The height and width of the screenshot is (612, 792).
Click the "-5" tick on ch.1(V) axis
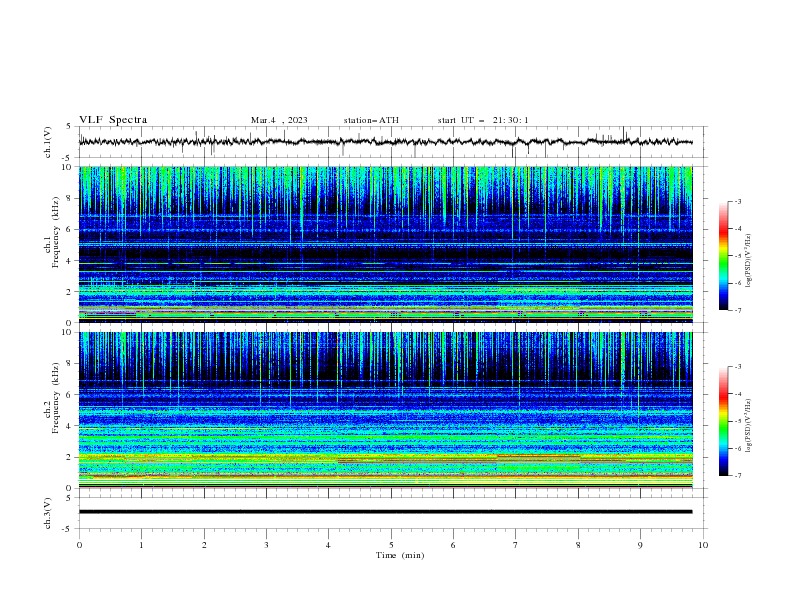(x=68, y=158)
